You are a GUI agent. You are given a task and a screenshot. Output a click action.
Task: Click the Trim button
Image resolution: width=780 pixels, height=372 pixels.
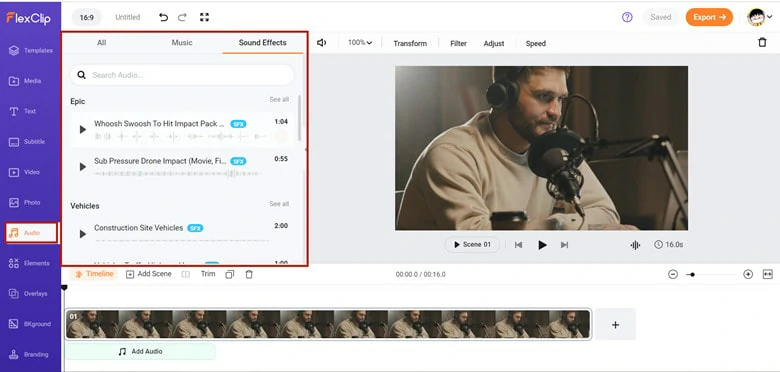coord(208,274)
